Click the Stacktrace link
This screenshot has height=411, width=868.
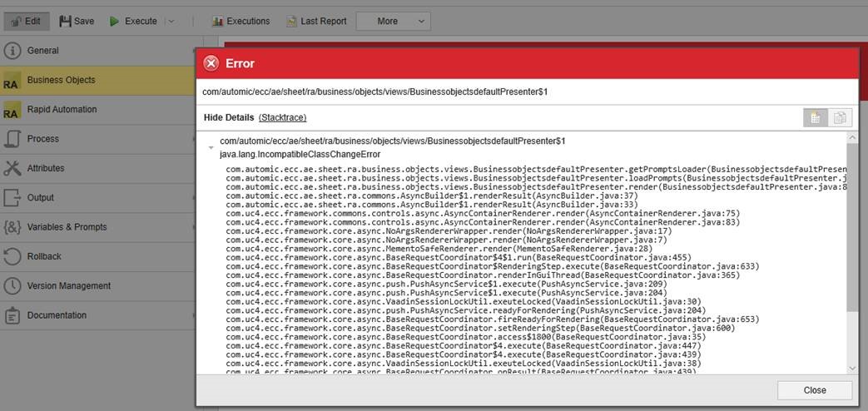tap(282, 117)
